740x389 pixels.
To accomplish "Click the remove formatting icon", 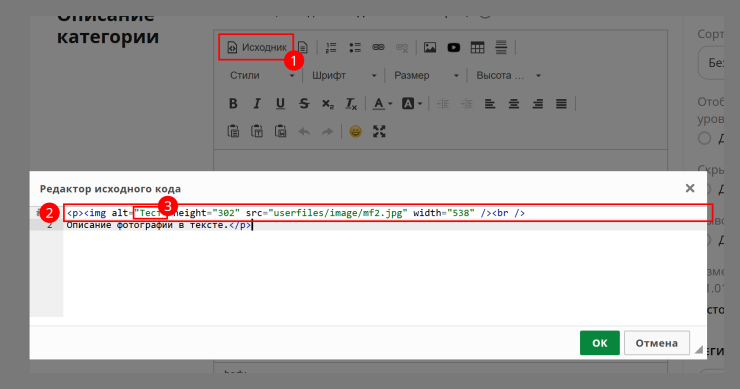I will click(351, 103).
